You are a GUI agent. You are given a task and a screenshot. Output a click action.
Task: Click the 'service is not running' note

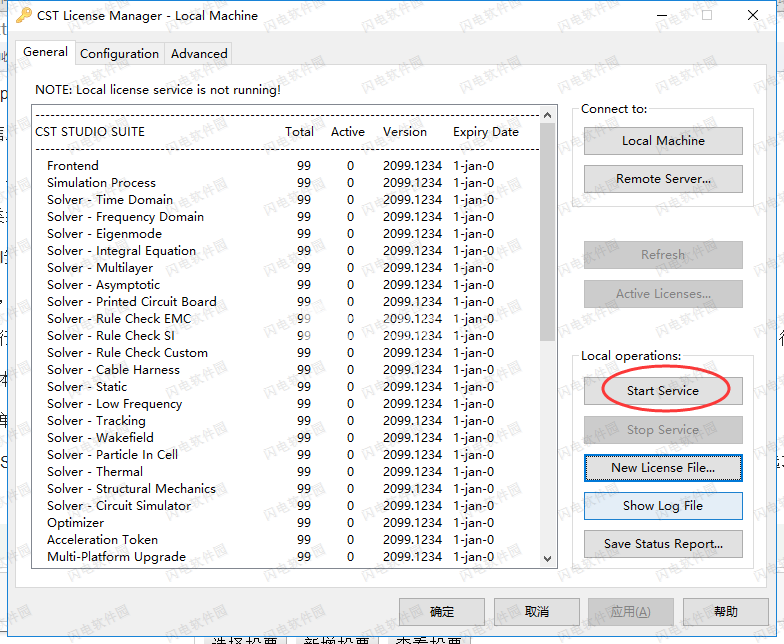[x=158, y=90]
